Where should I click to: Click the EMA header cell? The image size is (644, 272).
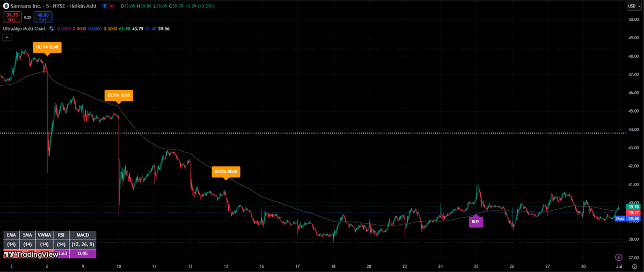(x=11, y=235)
